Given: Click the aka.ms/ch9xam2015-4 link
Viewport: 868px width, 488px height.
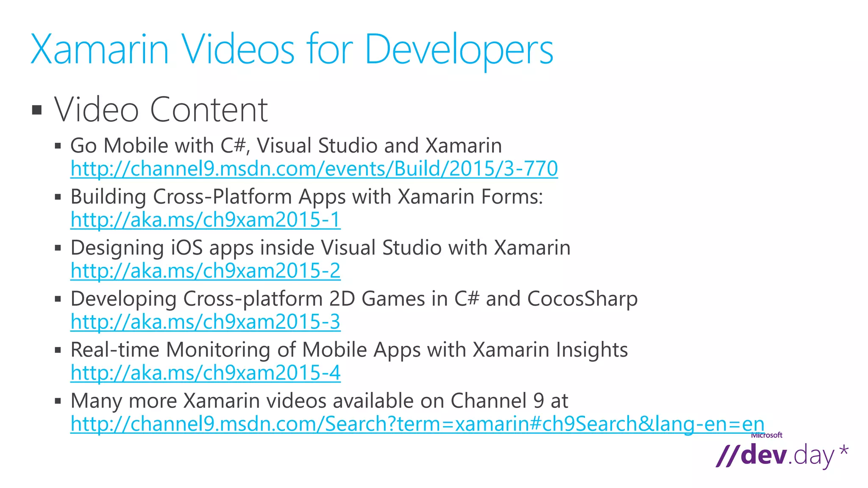Looking at the screenshot, I should tap(206, 373).
